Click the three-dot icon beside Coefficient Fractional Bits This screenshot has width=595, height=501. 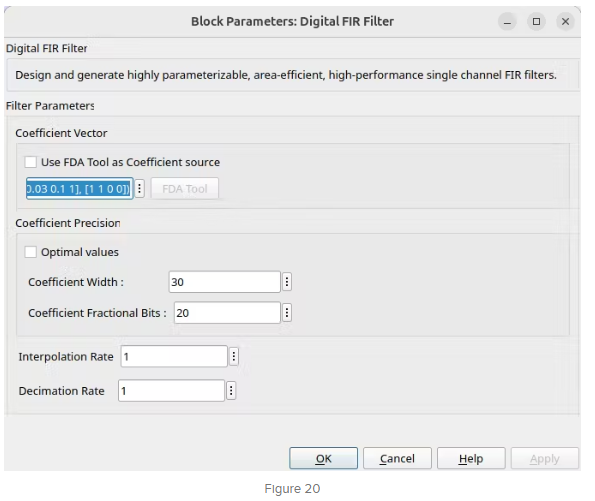pyautogui.click(x=287, y=313)
